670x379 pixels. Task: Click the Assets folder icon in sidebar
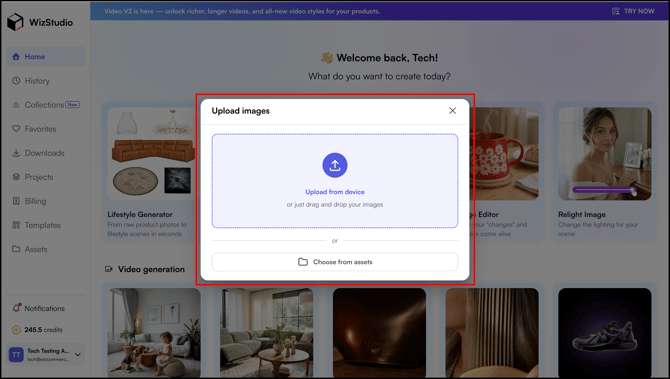(16, 249)
